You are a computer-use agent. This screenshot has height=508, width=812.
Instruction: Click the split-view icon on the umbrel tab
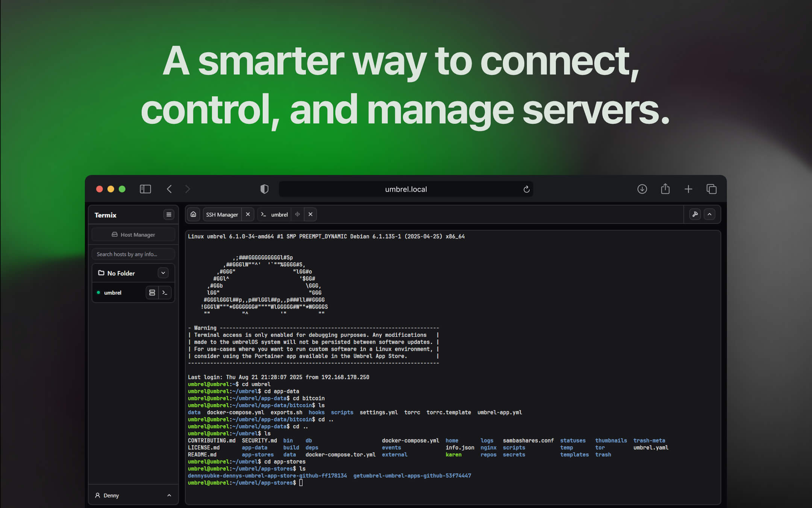pyautogui.click(x=297, y=214)
